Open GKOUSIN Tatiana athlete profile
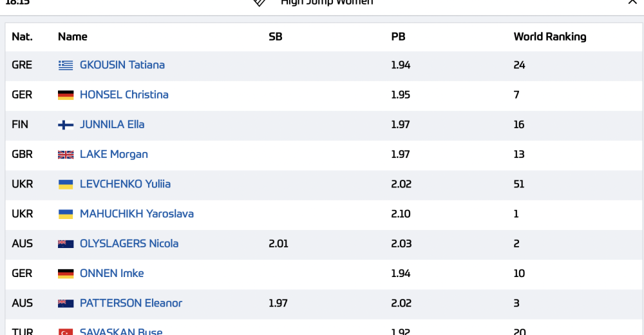The image size is (644, 335). (x=122, y=65)
